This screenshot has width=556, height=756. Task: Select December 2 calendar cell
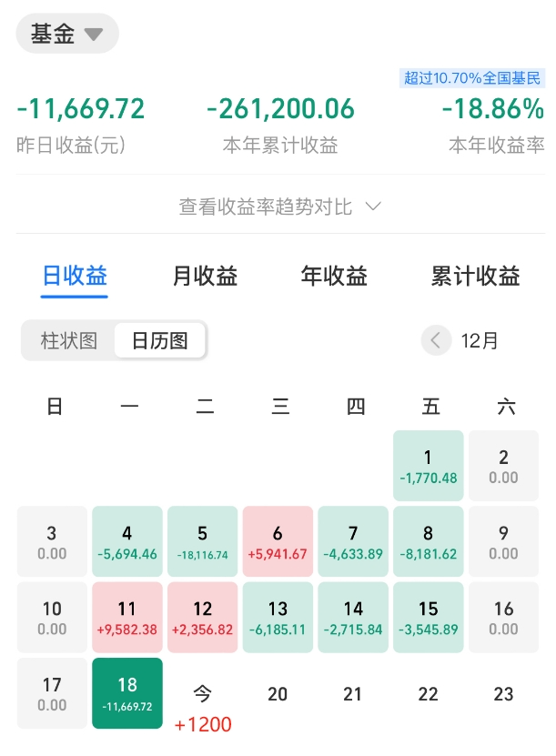click(x=503, y=466)
